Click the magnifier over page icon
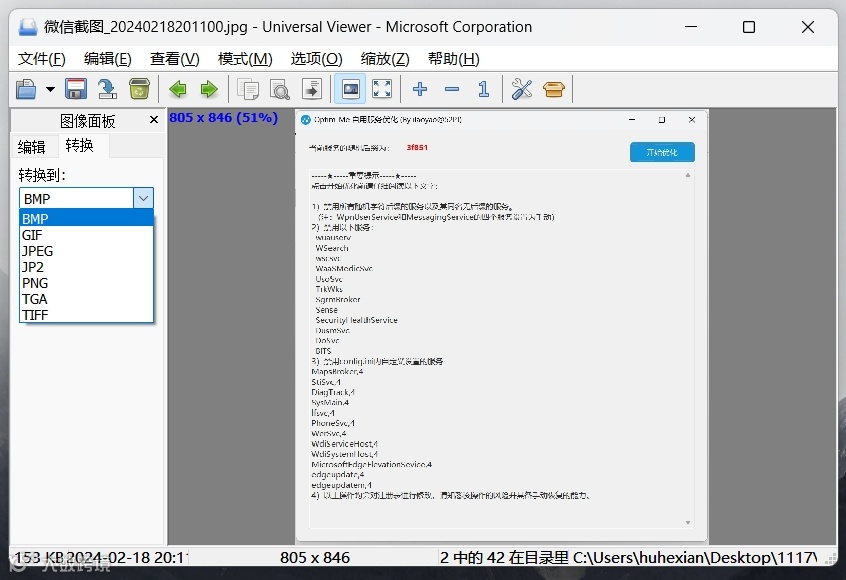The image size is (846, 580). [x=279, y=89]
